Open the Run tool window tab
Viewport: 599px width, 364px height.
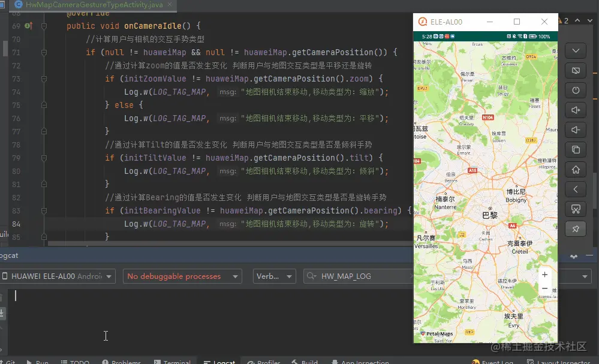[37, 362]
